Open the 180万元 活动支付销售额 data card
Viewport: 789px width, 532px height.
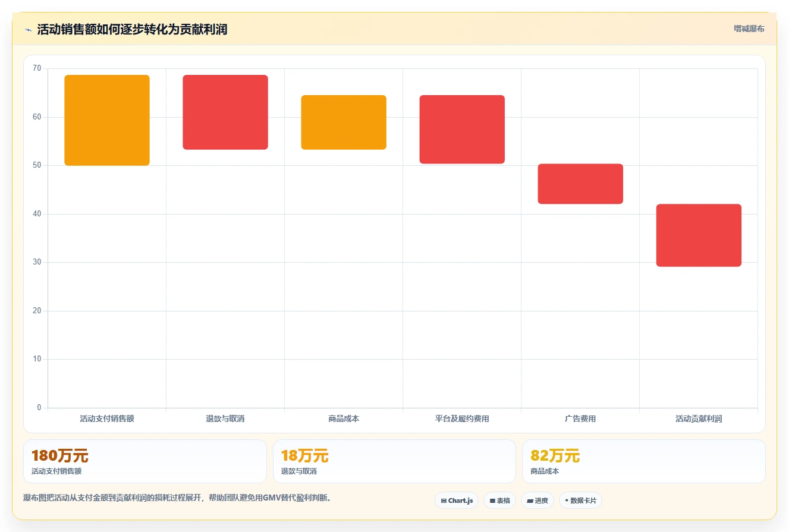click(x=144, y=461)
